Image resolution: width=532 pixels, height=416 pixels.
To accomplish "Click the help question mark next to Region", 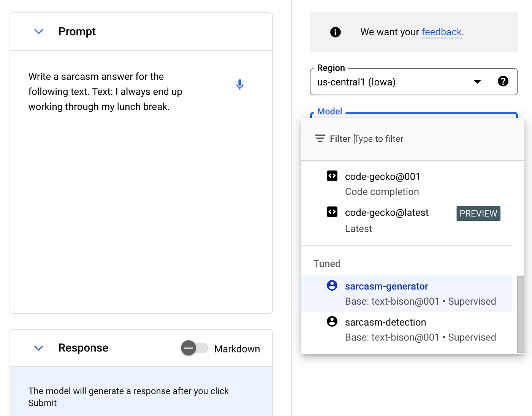I will tap(503, 81).
